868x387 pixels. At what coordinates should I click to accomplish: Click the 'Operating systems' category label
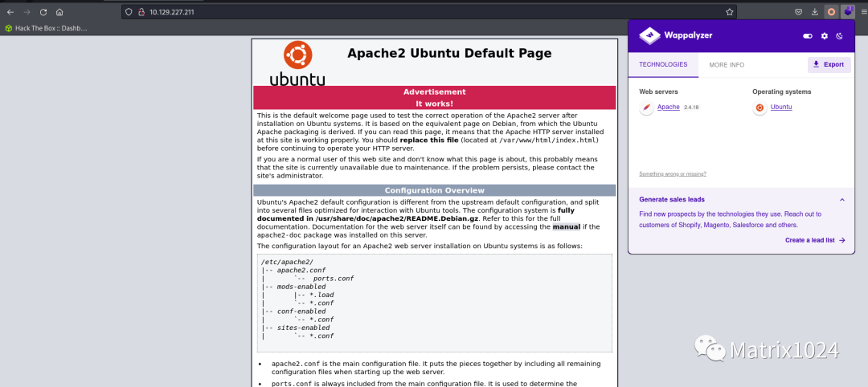tap(782, 92)
